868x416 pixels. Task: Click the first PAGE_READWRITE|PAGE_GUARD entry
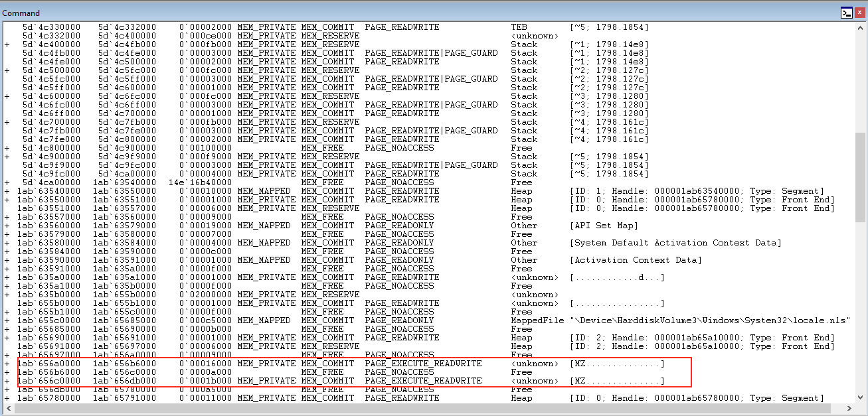[431, 53]
